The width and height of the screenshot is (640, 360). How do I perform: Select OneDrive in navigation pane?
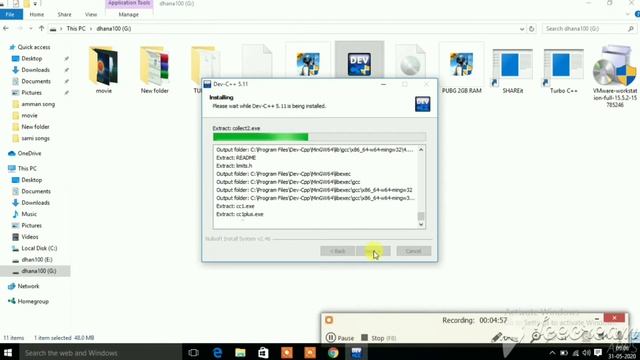pos(29,153)
